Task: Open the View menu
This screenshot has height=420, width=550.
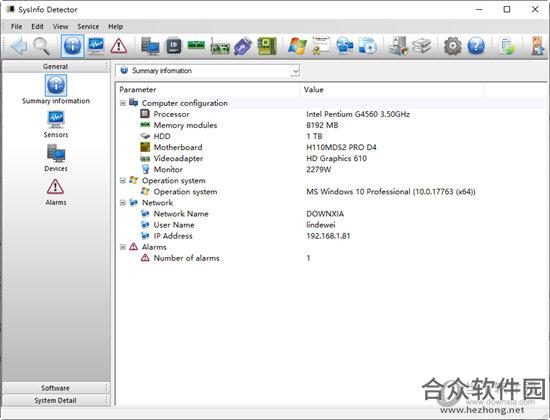Action: tap(60, 27)
